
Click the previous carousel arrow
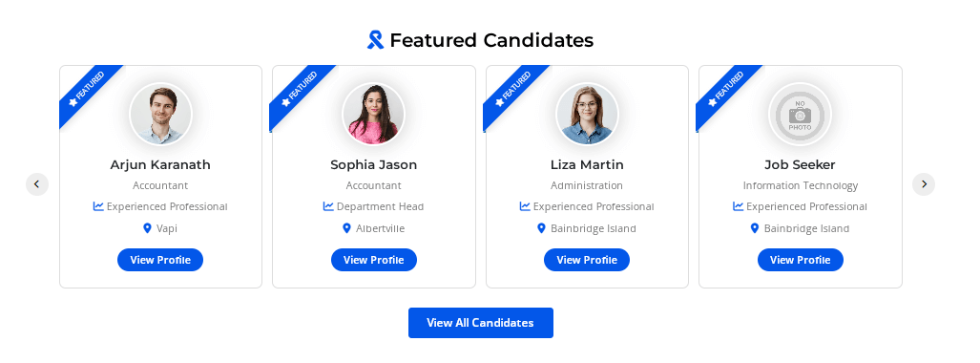coord(37,184)
